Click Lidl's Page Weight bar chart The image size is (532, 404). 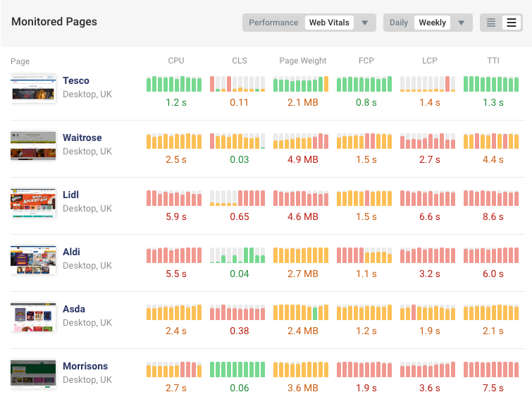click(301, 198)
